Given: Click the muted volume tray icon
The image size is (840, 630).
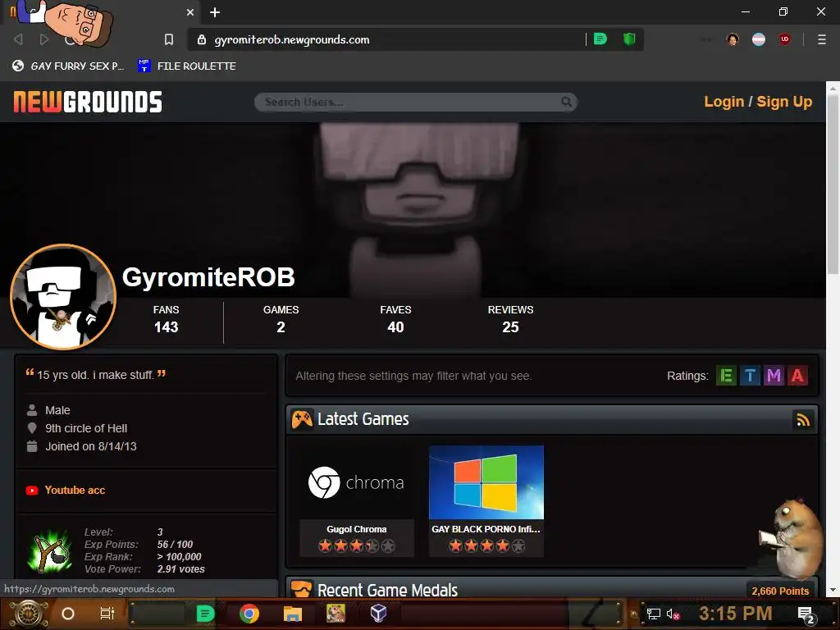Looking at the screenshot, I should 673,614.
